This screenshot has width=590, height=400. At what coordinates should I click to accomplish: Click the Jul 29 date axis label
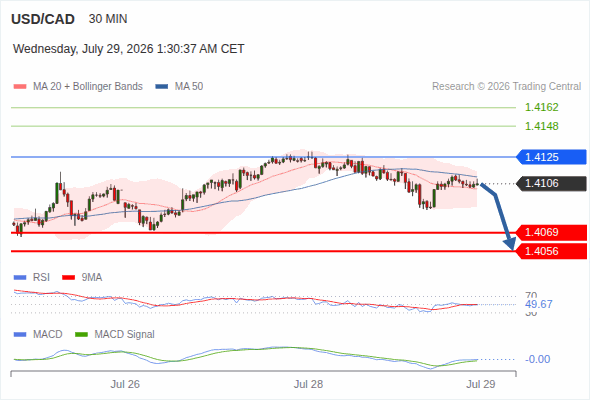[481, 384]
